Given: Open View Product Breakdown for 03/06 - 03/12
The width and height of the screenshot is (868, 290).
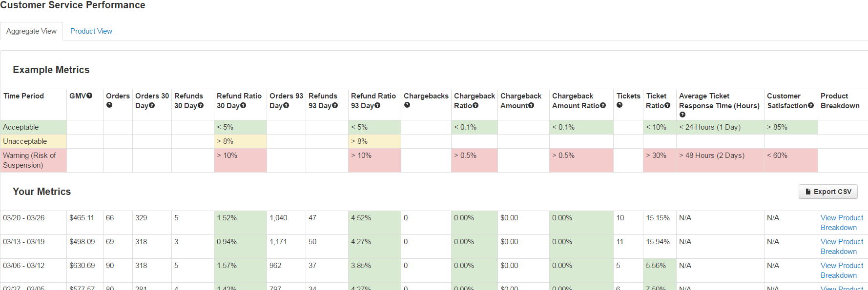Looking at the screenshot, I should (x=842, y=271).
